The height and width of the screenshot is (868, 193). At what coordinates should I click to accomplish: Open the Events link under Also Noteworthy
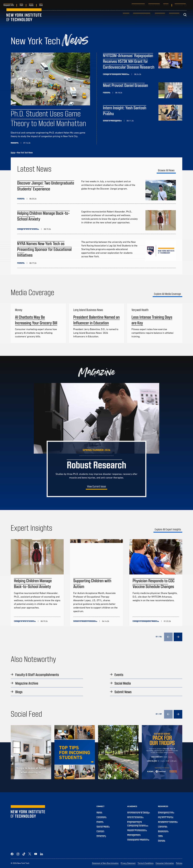(x=119, y=675)
